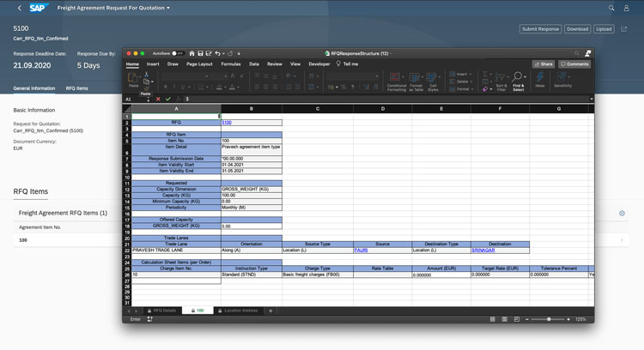The width and height of the screenshot is (644, 350).
Task: Click the 5100 RFQ link cell
Action: click(x=227, y=123)
